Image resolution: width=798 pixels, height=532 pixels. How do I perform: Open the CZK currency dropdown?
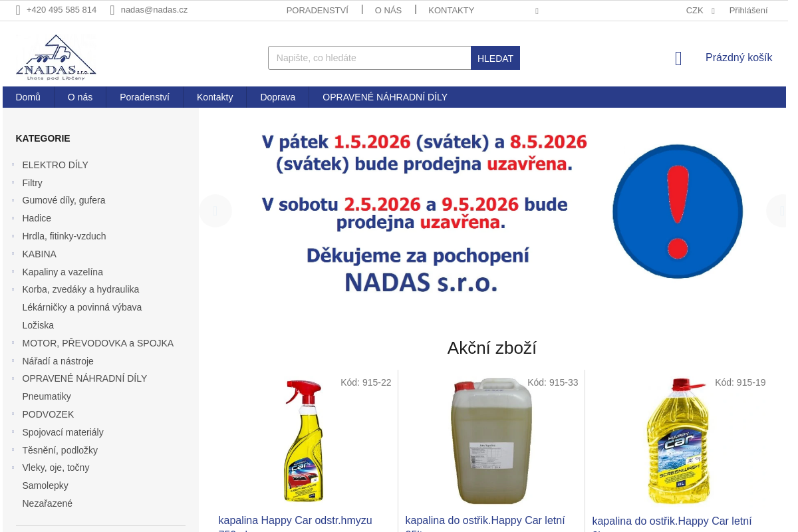point(700,10)
